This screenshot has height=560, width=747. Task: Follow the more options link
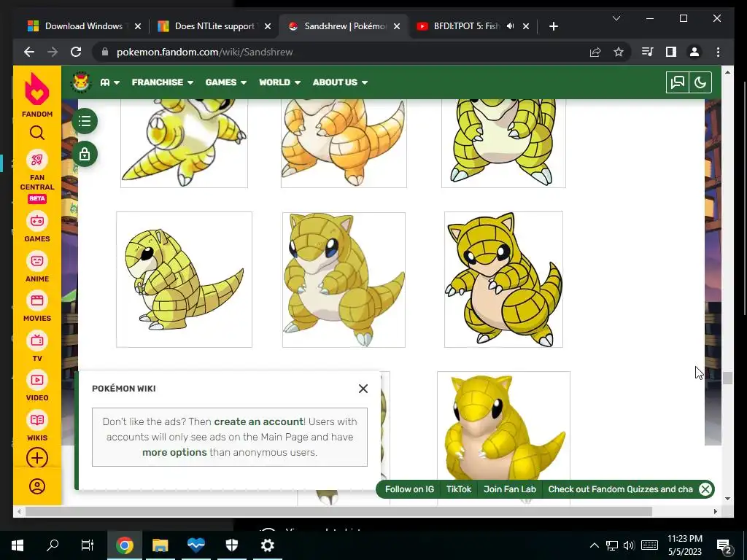tap(174, 452)
